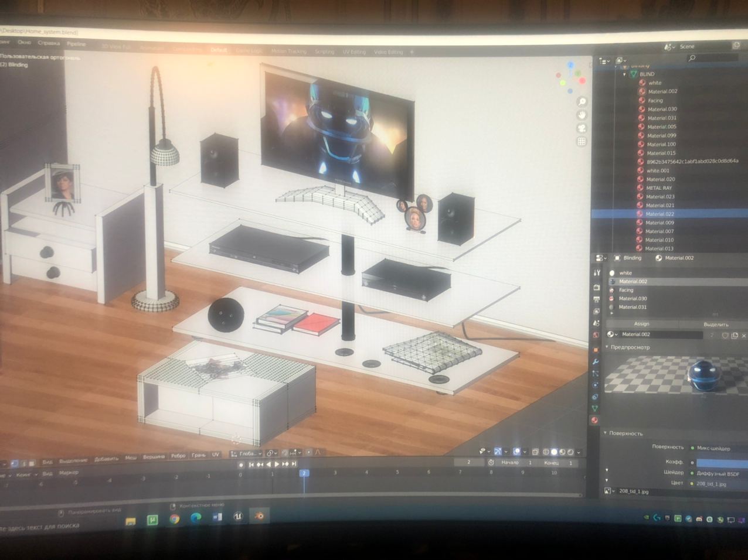Open the Output properties tab
Image resolution: width=748 pixels, height=560 pixels.
pos(597,299)
